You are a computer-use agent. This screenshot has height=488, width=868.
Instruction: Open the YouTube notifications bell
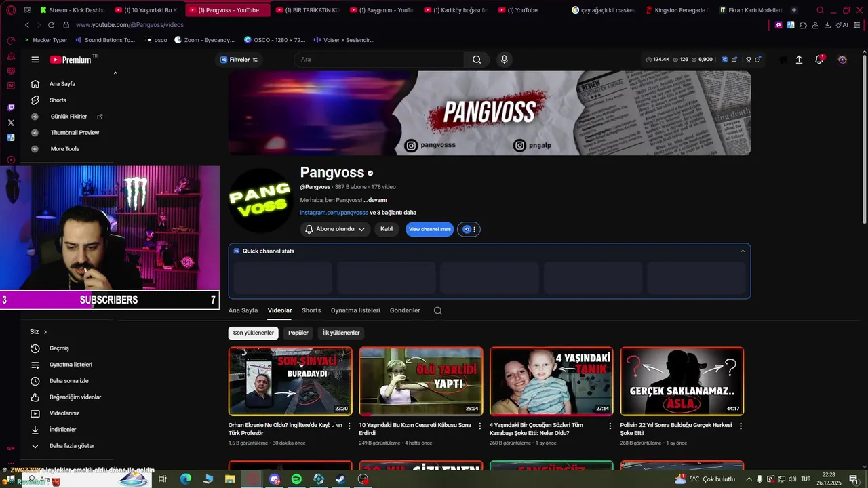pyautogui.click(x=819, y=60)
